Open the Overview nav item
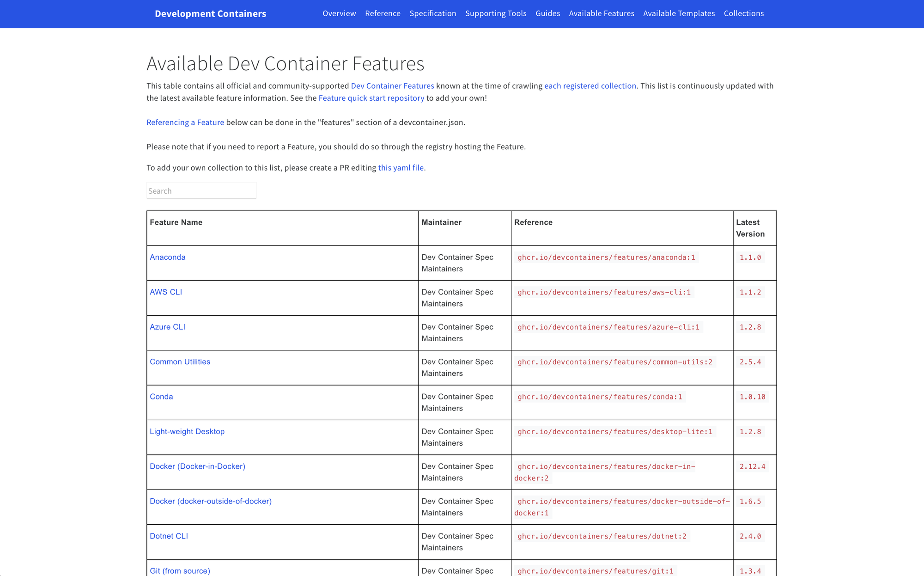 pos(339,13)
